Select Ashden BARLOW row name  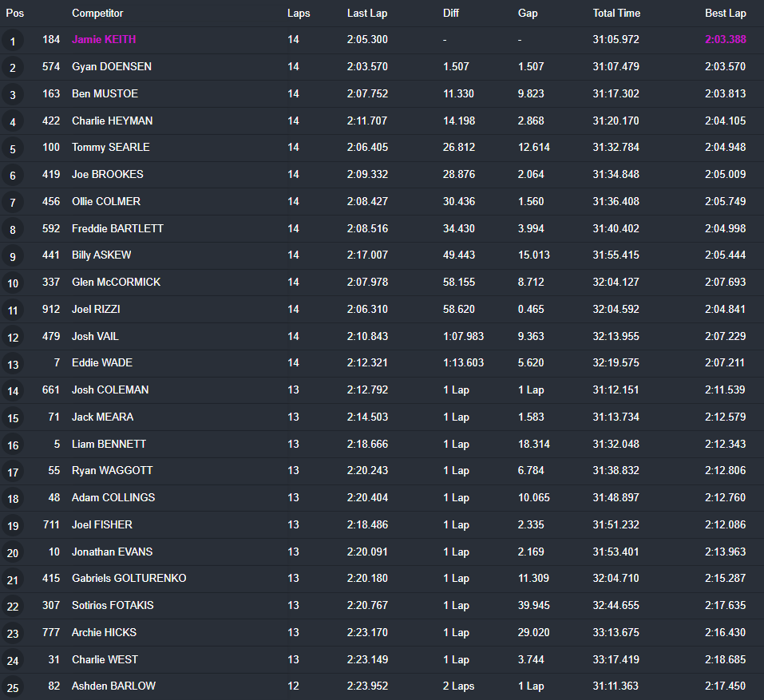tap(113, 686)
